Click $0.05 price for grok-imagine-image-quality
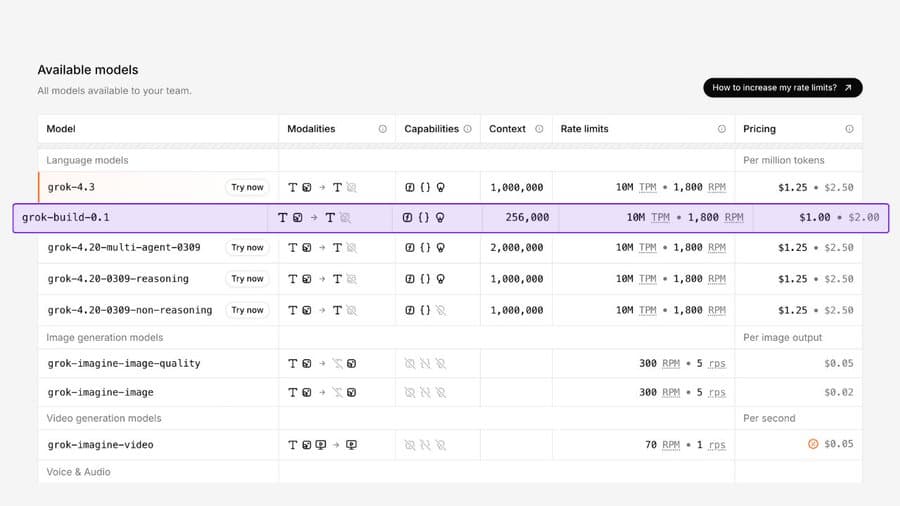This screenshot has width=900, height=506. 839,364
